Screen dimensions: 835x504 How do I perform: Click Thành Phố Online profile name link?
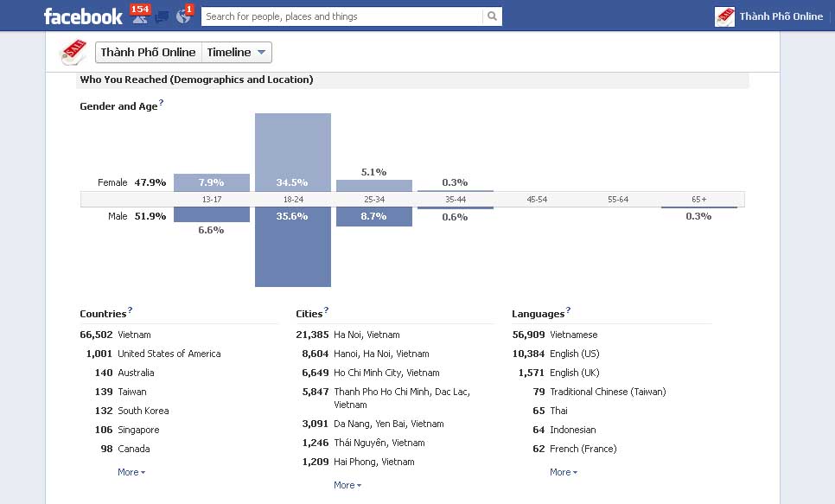click(781, 16)
